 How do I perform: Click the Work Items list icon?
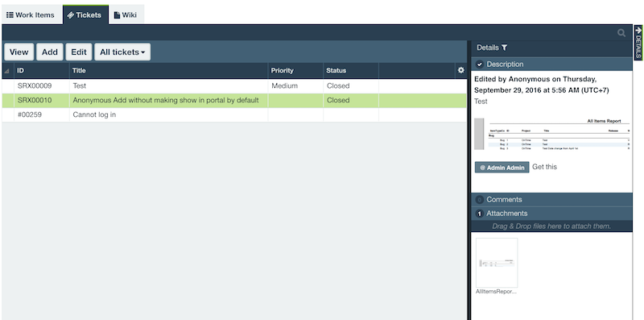click(x=10, y=15)
